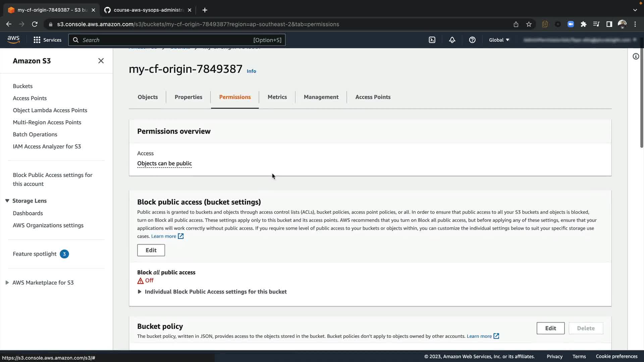Open AWS CloudShell icon in top bar
The height and width of the screenshot is (362, 644).
tap(432, 40)
